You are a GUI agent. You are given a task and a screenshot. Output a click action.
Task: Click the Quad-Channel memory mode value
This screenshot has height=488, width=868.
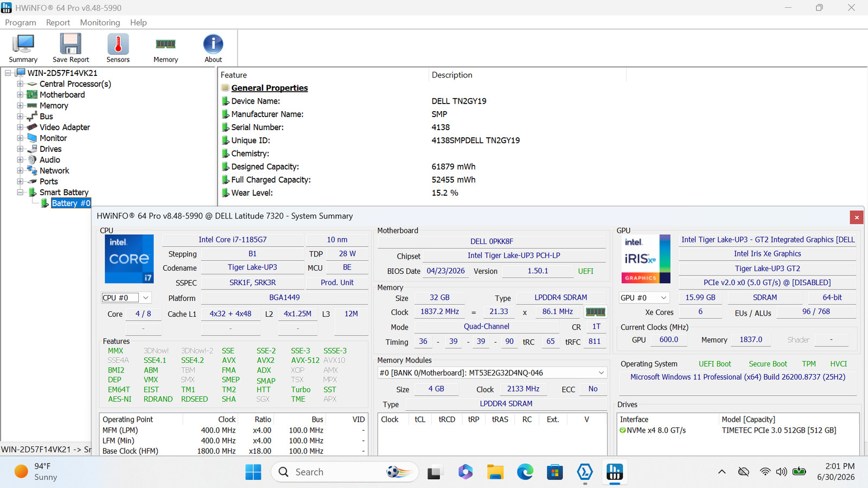pos(486,326)
